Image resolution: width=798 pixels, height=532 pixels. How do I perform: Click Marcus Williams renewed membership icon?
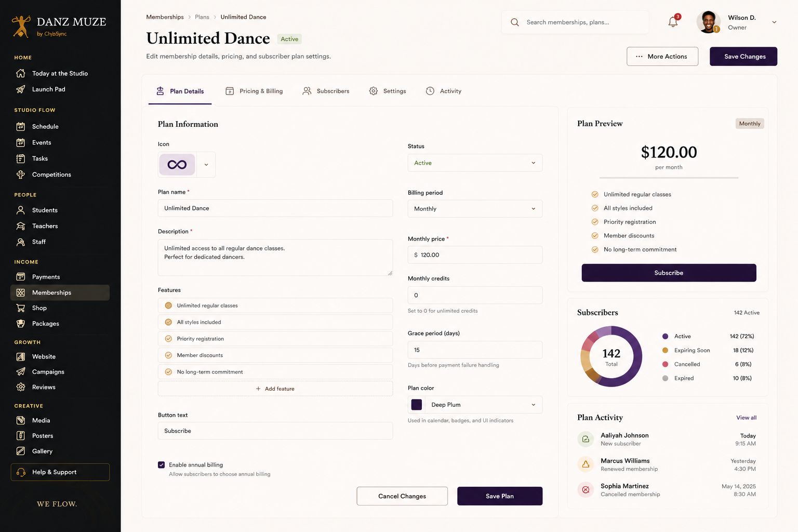586,464
